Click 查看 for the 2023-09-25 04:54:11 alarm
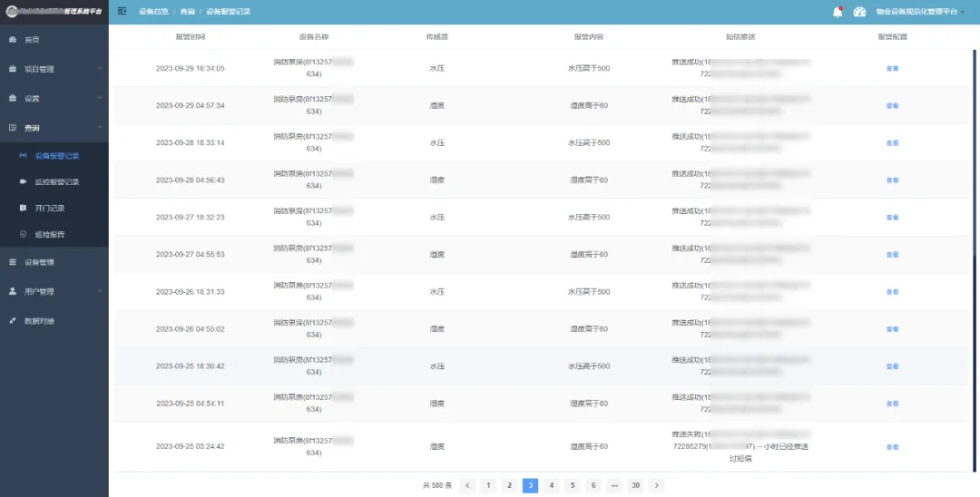980x497 pixels. tap(892, 404)
